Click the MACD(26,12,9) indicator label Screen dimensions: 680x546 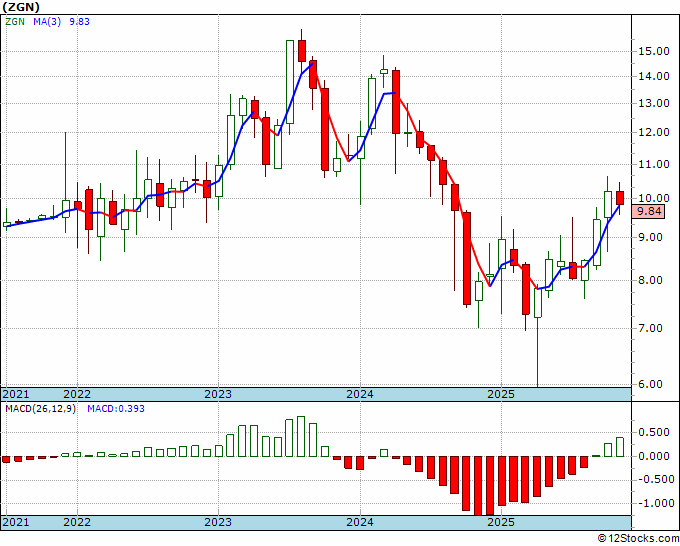40,409
